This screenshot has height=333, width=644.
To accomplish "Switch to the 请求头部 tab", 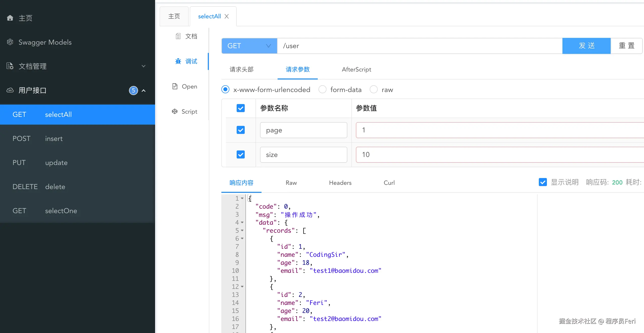I will click(241, 69).
